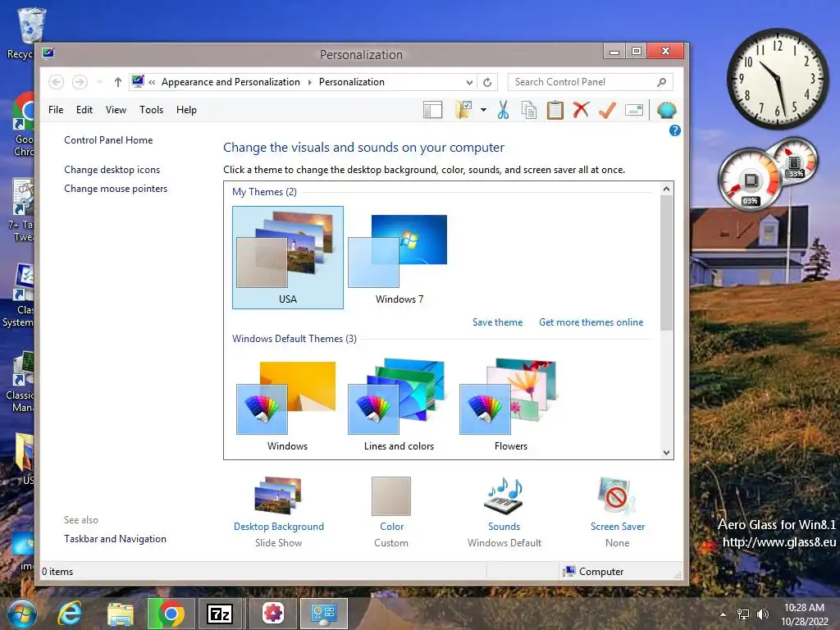
Task: Click Get more themes online
Action: [x=591, y=322]
